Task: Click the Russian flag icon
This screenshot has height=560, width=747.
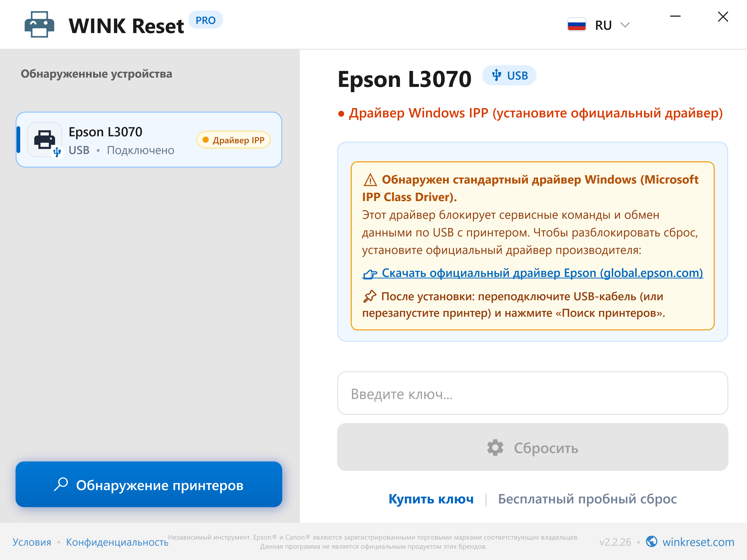Action: click(x=576, y=25)
